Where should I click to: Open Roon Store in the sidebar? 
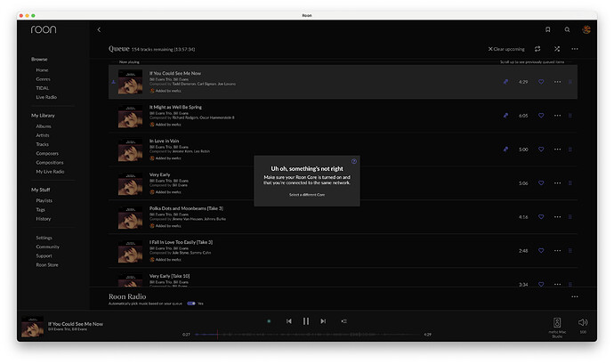[47, 265]
